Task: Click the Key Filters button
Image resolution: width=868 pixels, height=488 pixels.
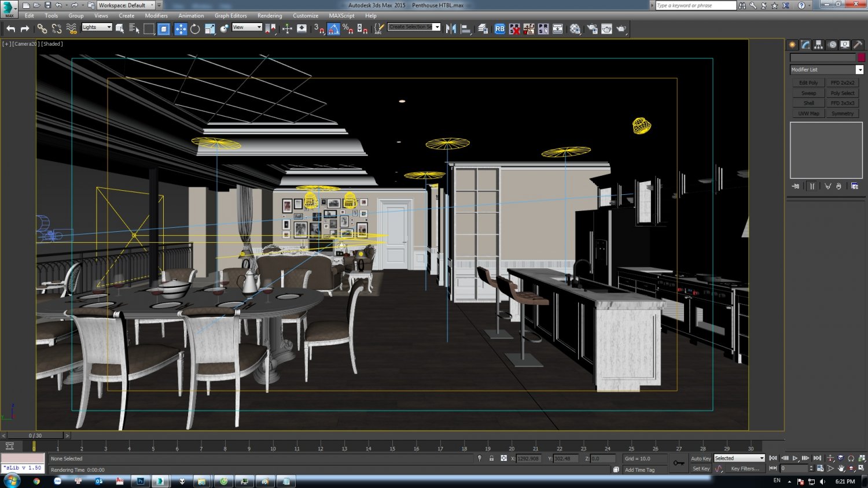Action: pyautogui.click(x=746, y=468)
